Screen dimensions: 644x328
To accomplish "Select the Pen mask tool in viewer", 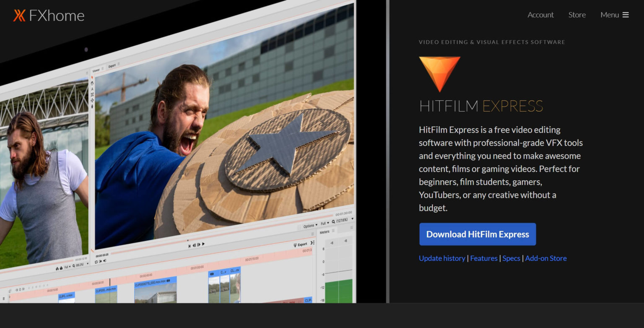I will tap(92, 106).
